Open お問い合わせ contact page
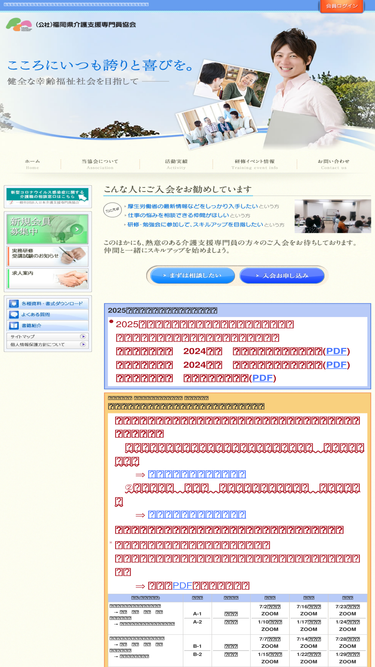 tap(334, 164)
